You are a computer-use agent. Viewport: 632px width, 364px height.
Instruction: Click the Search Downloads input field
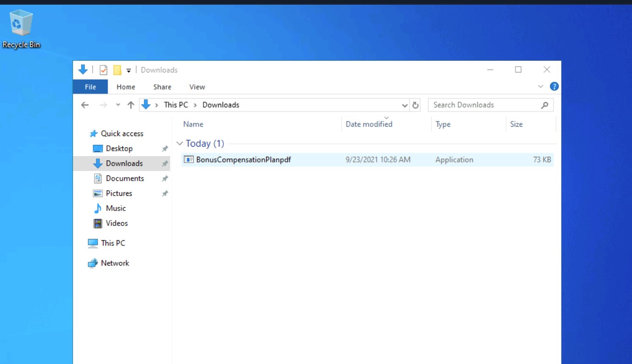pos(483,105)
